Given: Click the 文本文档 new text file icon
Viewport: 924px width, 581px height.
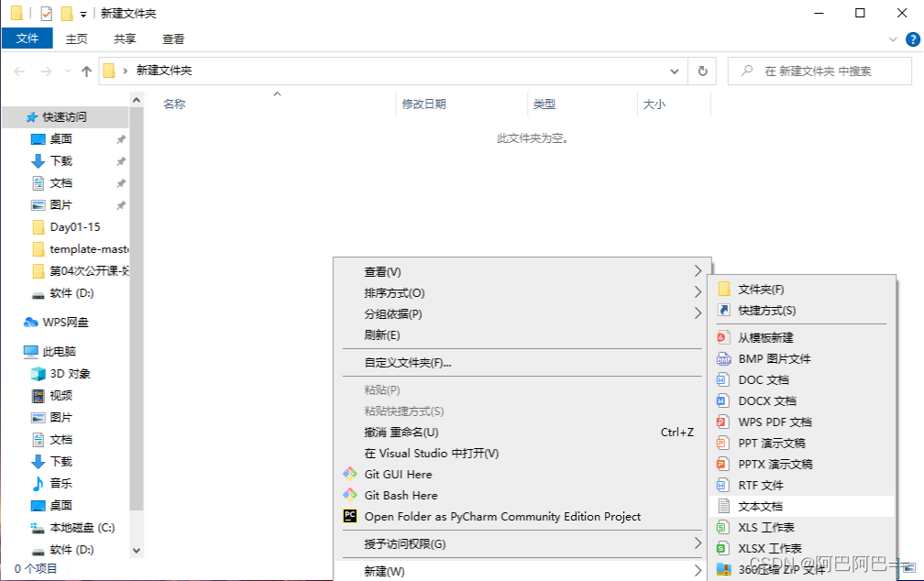Looking at the screenshot, I should (x=723, y=506).
